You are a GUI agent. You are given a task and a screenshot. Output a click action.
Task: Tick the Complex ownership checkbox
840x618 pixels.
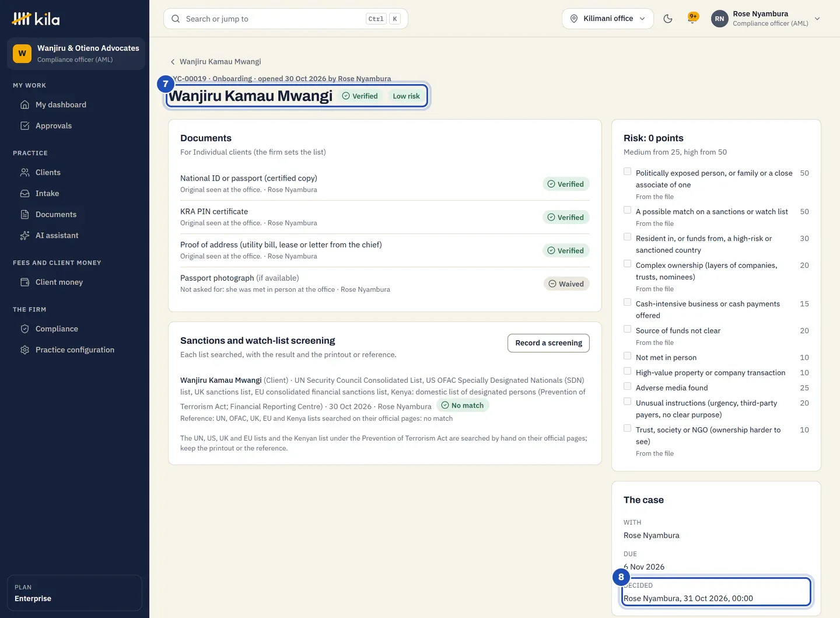[x=628, y=264]
